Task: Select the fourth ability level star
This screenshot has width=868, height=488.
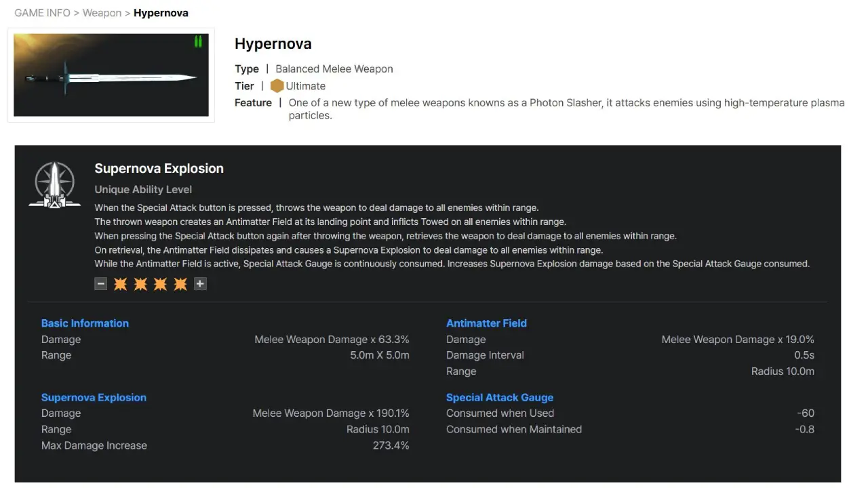Action: (180, 283)
